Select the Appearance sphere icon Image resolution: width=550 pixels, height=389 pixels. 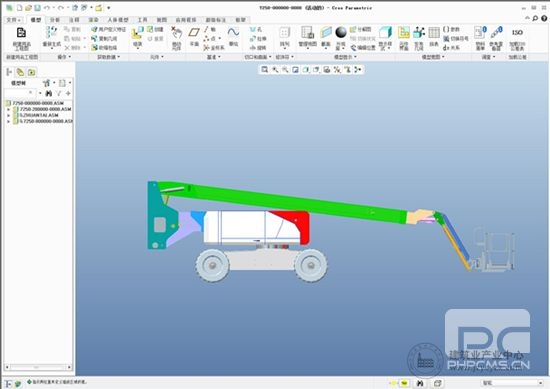click(x=341, y=37)
